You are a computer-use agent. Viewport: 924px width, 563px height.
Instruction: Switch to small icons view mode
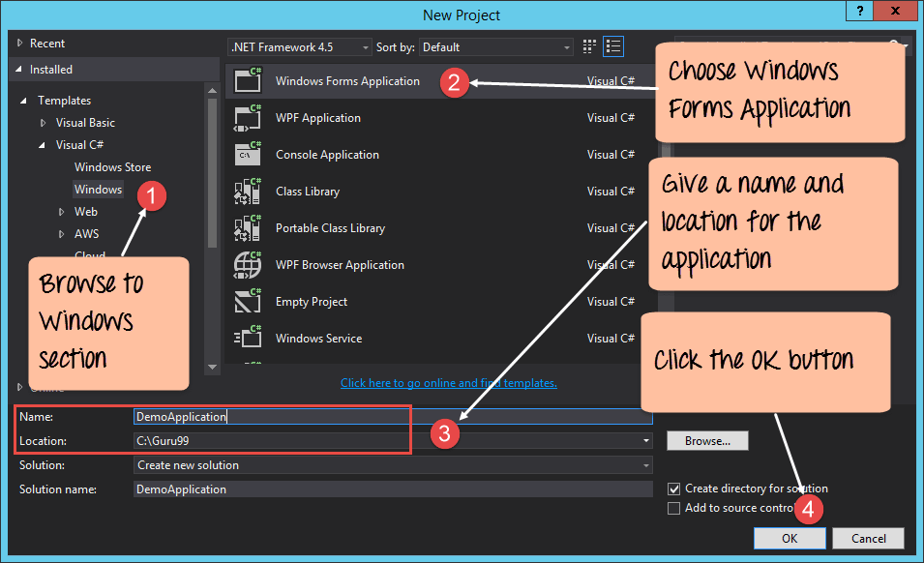coord(591,46)
